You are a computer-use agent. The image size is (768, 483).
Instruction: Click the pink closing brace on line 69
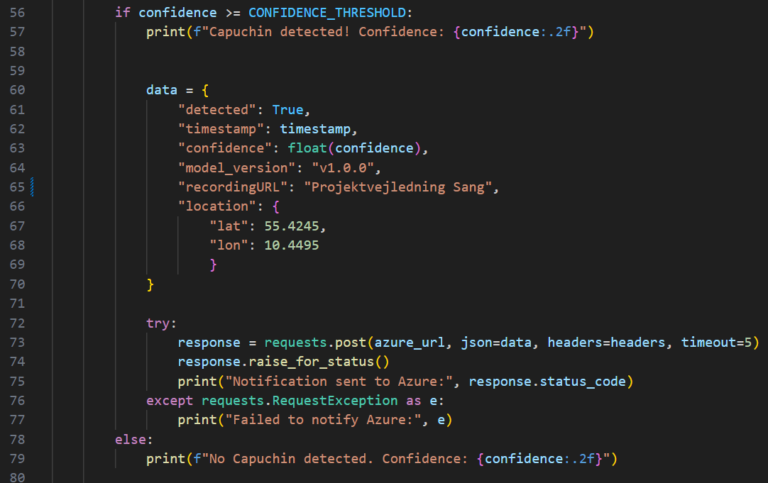click(213, 265)
